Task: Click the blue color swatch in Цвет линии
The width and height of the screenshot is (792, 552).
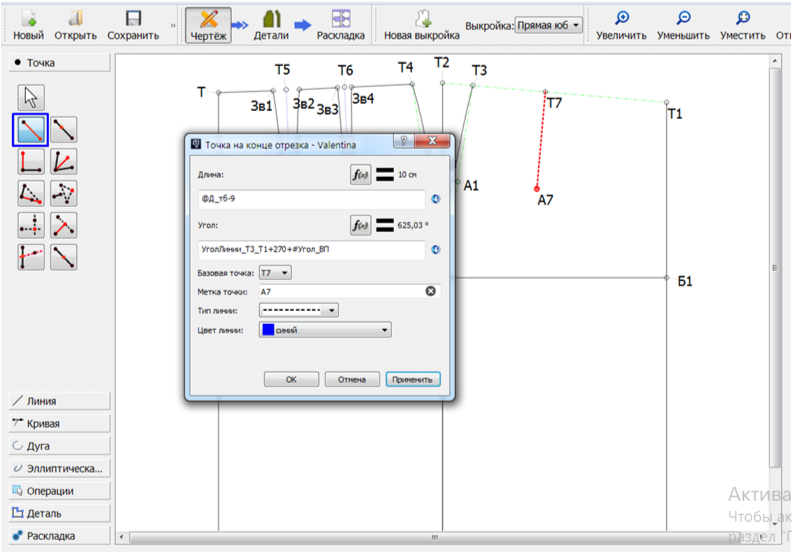Action: pos(268,330)
